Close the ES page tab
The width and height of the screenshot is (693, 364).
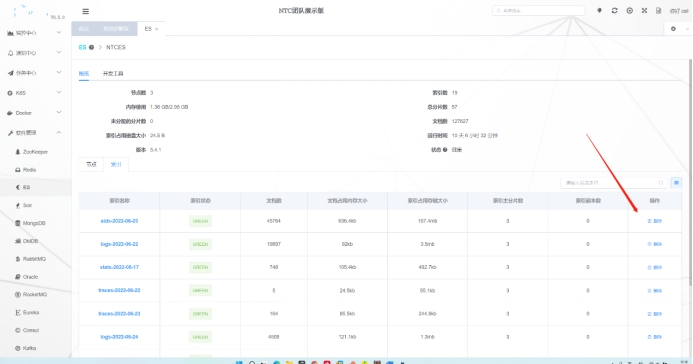[156, 29]
